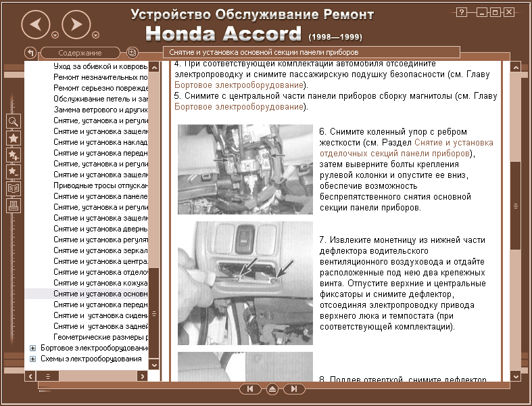Expand Схемы электрооборудования tree node

[x=32, y=359]
